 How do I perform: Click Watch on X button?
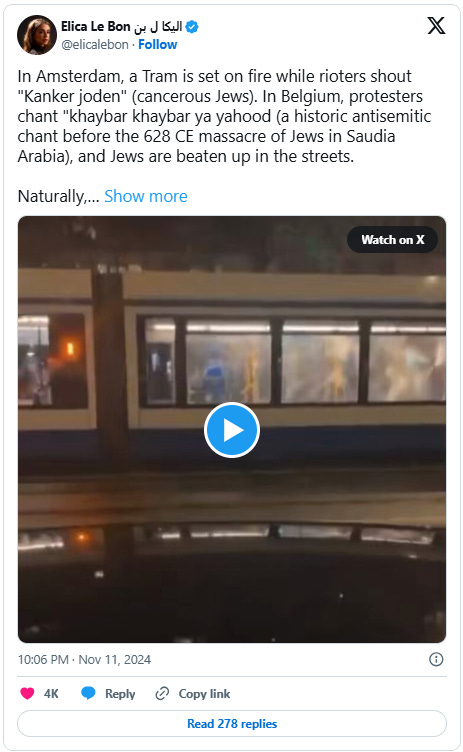click(392, 239)
